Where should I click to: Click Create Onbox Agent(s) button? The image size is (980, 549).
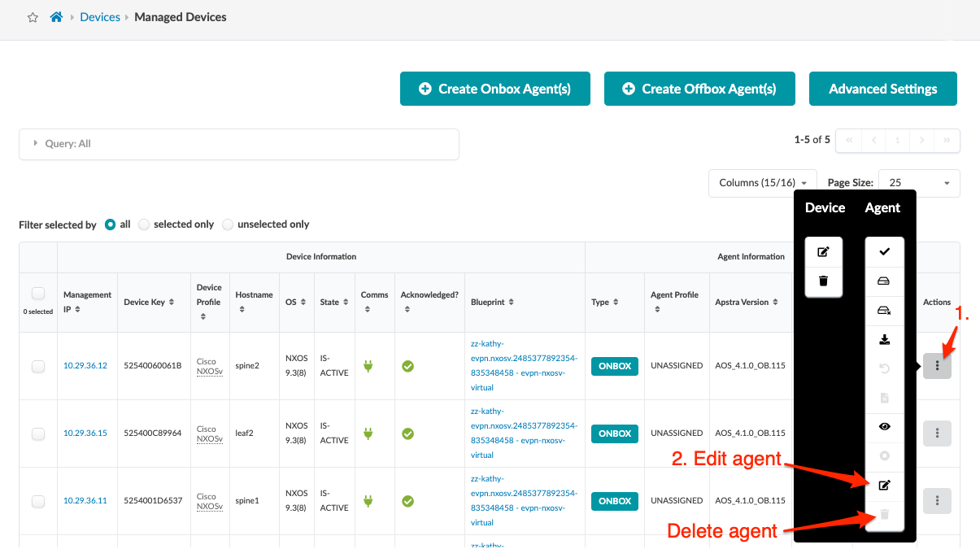tap(494, 89)
